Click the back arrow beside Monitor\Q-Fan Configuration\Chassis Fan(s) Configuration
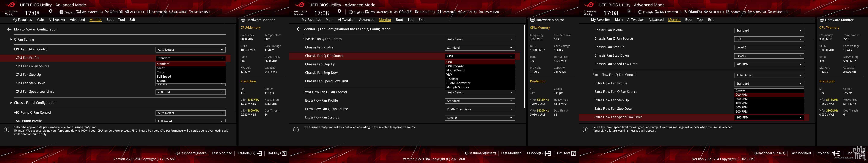Screen dimensions: 868x163 [299, 29]
